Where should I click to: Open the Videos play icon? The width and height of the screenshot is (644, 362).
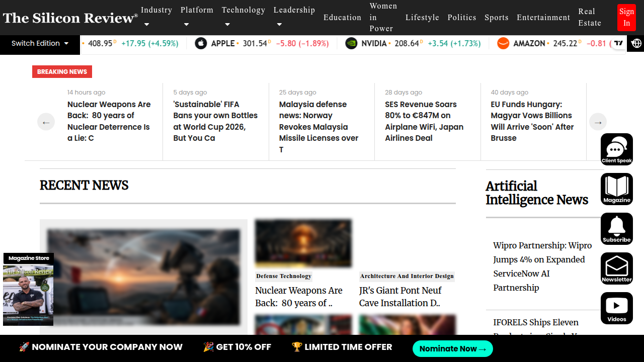point(617,308)
